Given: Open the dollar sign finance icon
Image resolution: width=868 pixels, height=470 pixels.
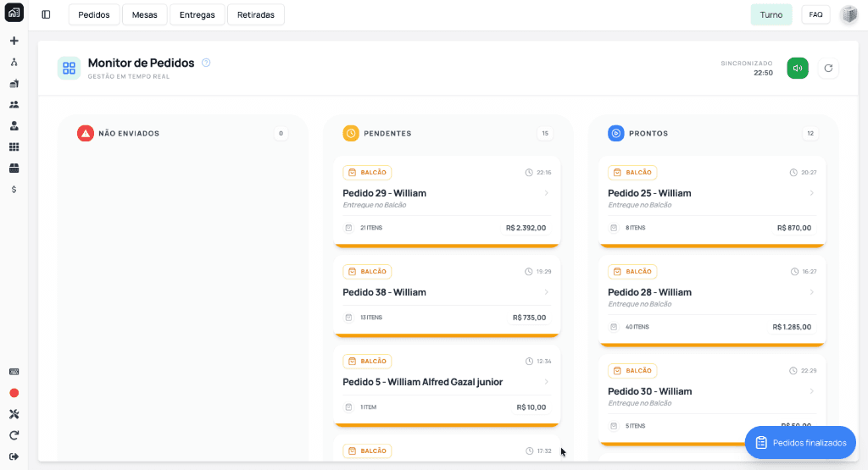Looking at the screenshot, I should [x=14, y=190].
